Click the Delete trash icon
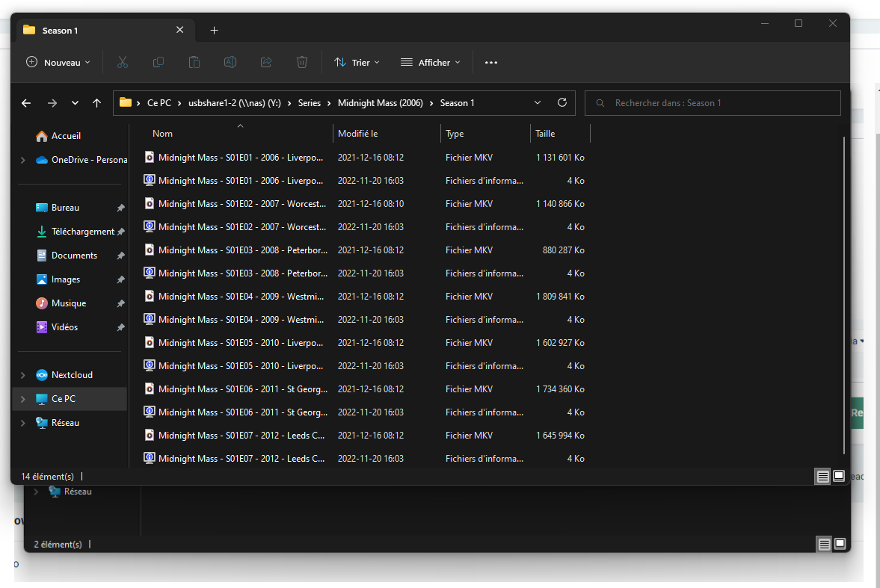 click(x=302, y=63)
